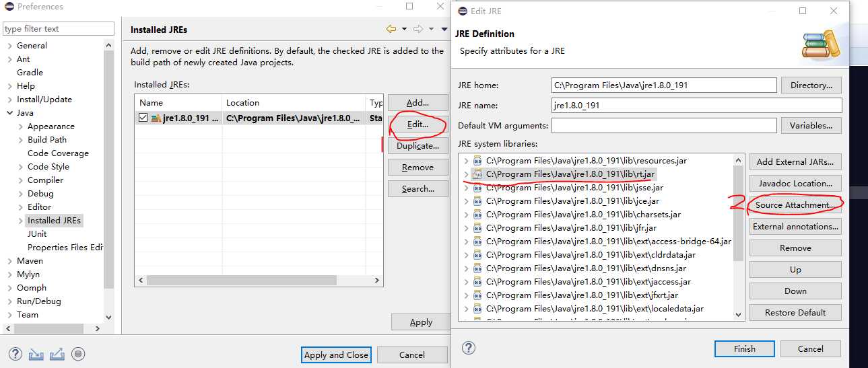Open the Preferences view menu triangle
The width and height of the screenshot is (868, 368).
(444, 29)
